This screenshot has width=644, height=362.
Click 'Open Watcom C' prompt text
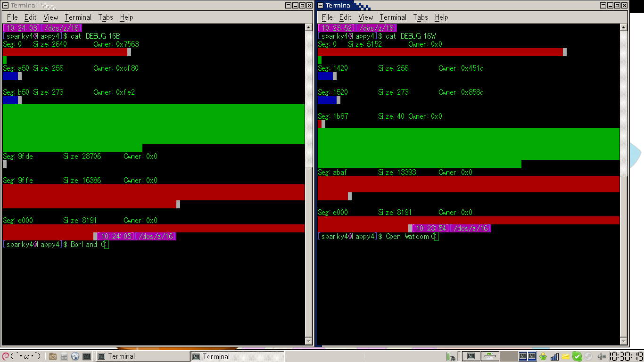click(411, 237)
